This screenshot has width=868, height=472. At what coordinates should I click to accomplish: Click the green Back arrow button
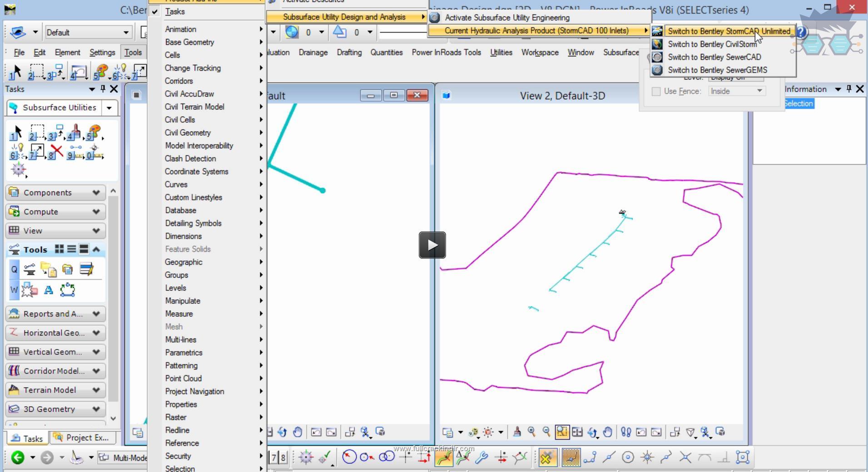[x=18, y=457]
